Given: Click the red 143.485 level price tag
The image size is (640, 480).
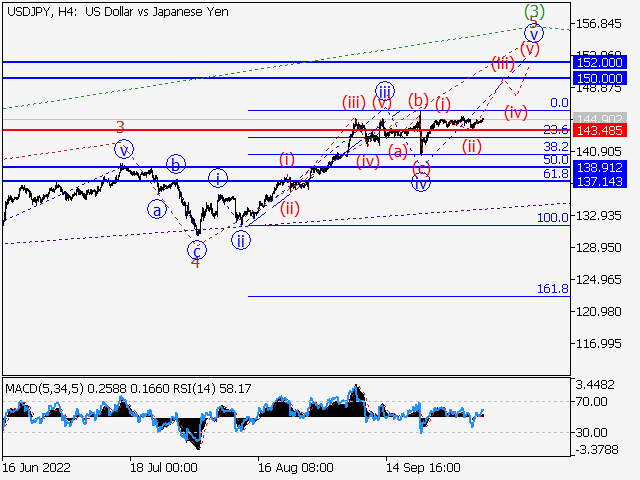Looking at the screenshot, I should click(599, 131).
